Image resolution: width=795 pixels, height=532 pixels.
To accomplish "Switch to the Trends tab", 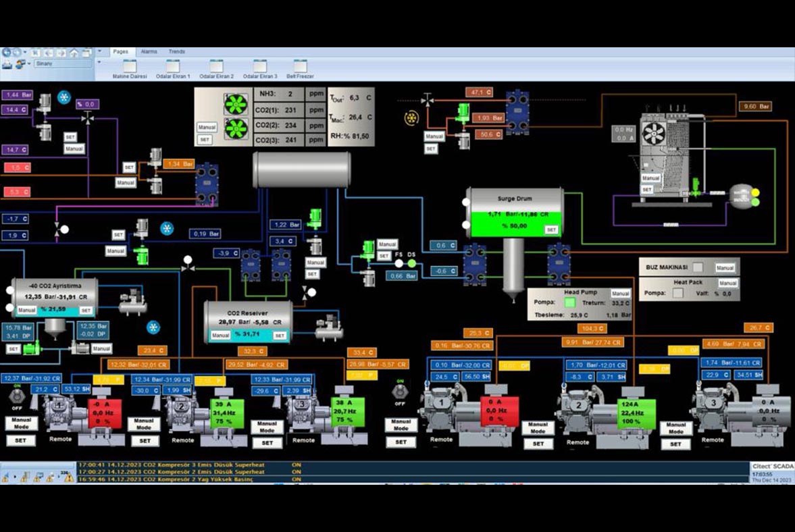I will (177, 51).
